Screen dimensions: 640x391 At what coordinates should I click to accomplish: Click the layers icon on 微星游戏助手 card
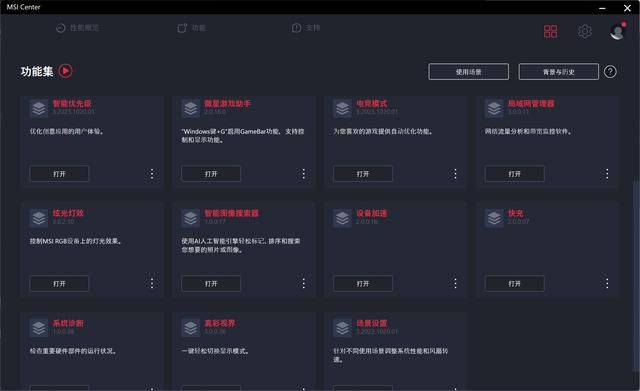191,109
